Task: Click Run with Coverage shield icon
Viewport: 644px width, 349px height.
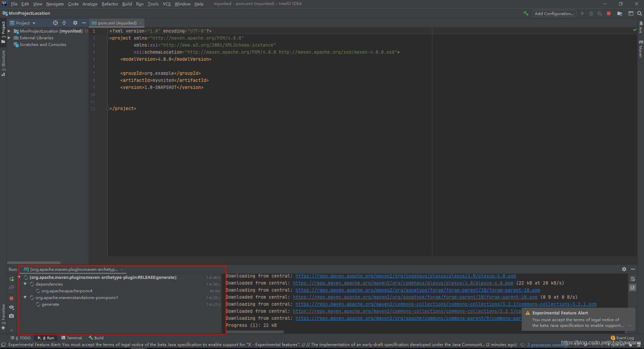Action: 600,13
